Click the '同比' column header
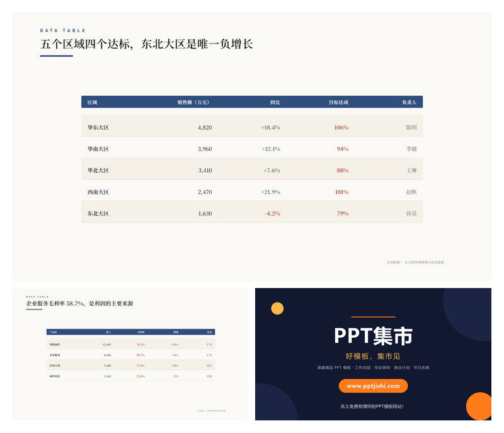 tap(275, 102)
